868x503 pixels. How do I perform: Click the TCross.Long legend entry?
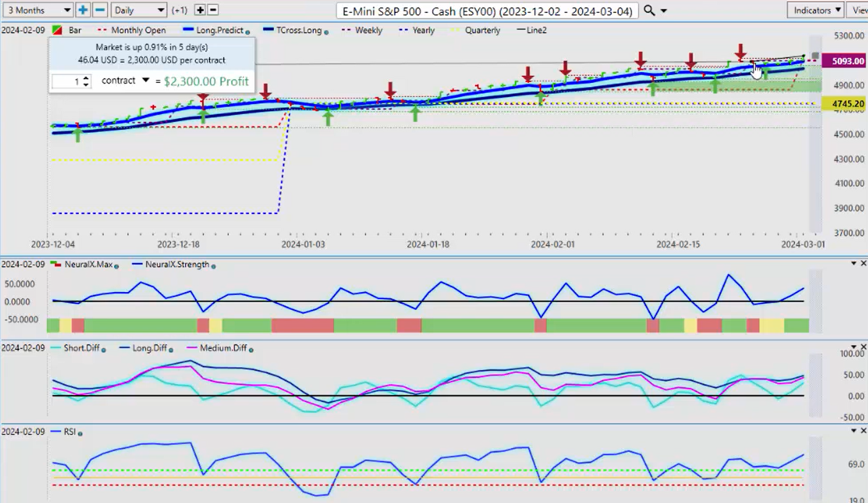293,30
